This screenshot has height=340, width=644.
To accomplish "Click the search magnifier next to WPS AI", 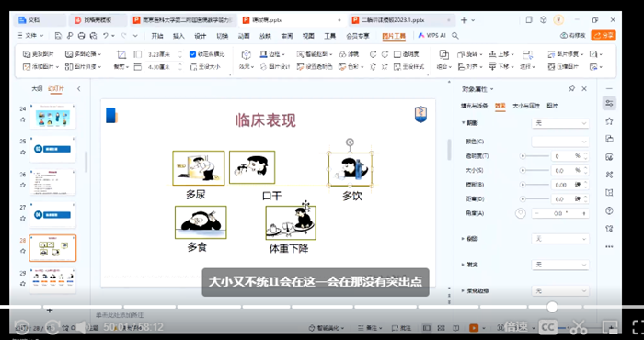I will (x=455, y=36).
